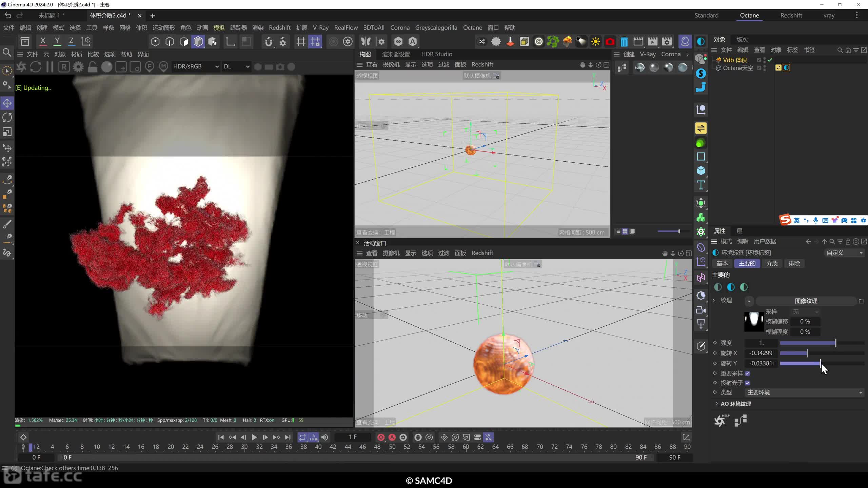Open the 类型 主要环境 dropdown
868x488 pixels.
pos(805,392)
